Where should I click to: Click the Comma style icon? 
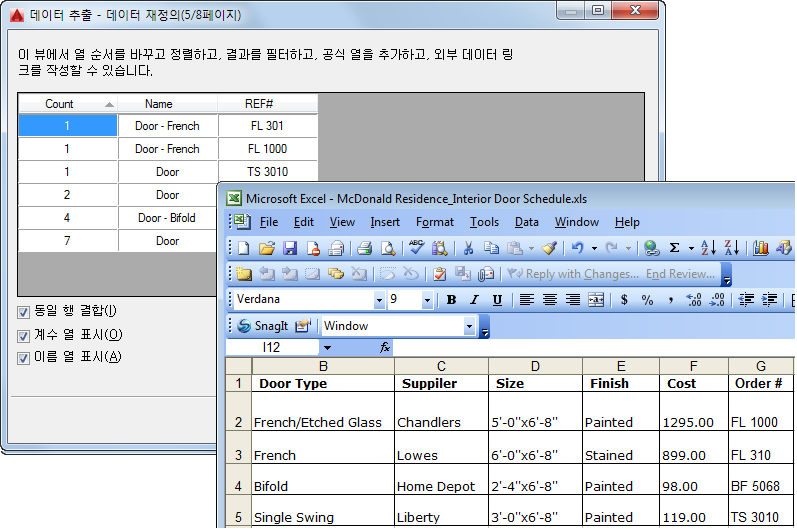click(x=671, y=300)
